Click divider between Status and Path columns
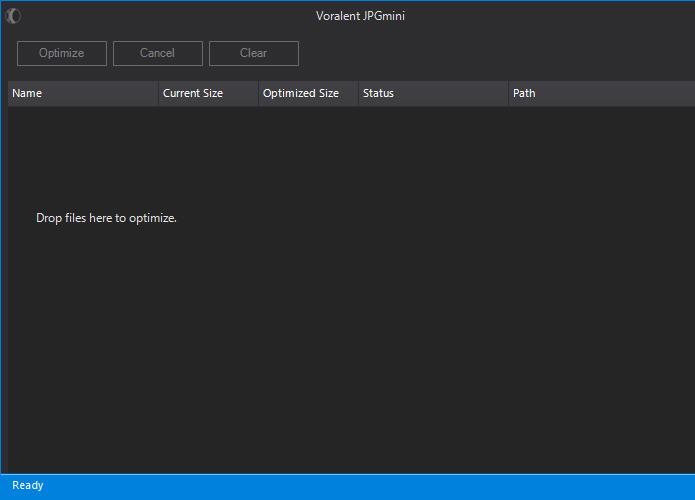The height and width of the screenshot is (500, 695). click(x=508, y=93)
